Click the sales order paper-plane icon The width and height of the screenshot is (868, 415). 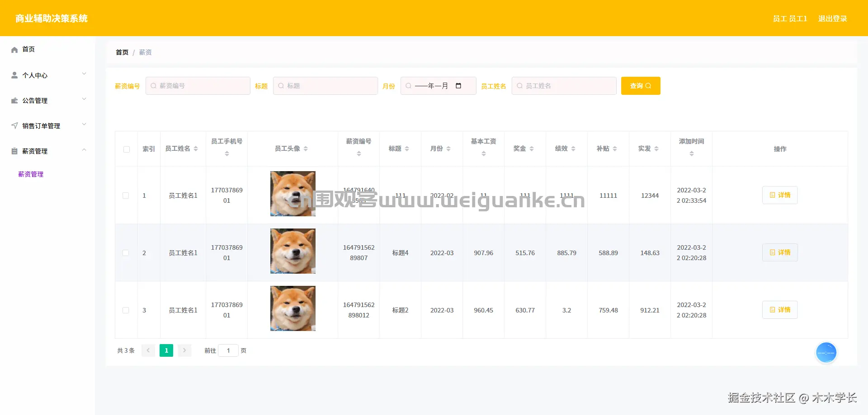pyautogui.click(x=14, y=126)
